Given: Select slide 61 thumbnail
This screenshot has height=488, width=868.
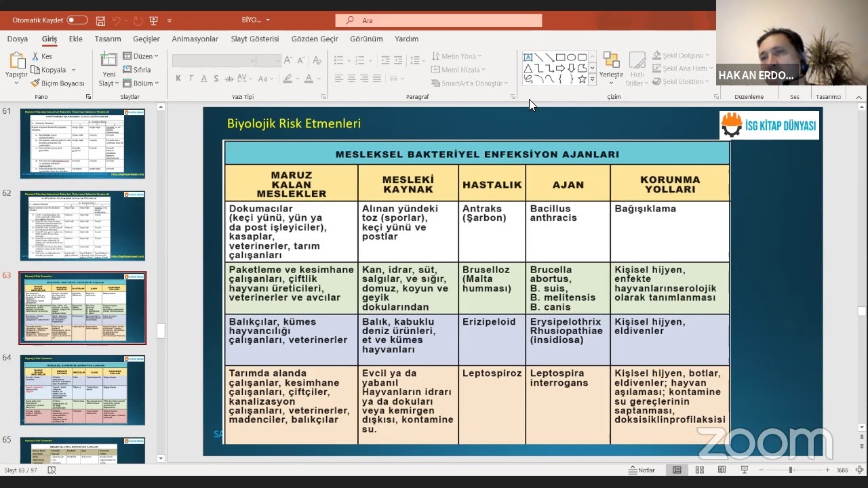Looking at the screenshot, I should click(x=82, y=144).
